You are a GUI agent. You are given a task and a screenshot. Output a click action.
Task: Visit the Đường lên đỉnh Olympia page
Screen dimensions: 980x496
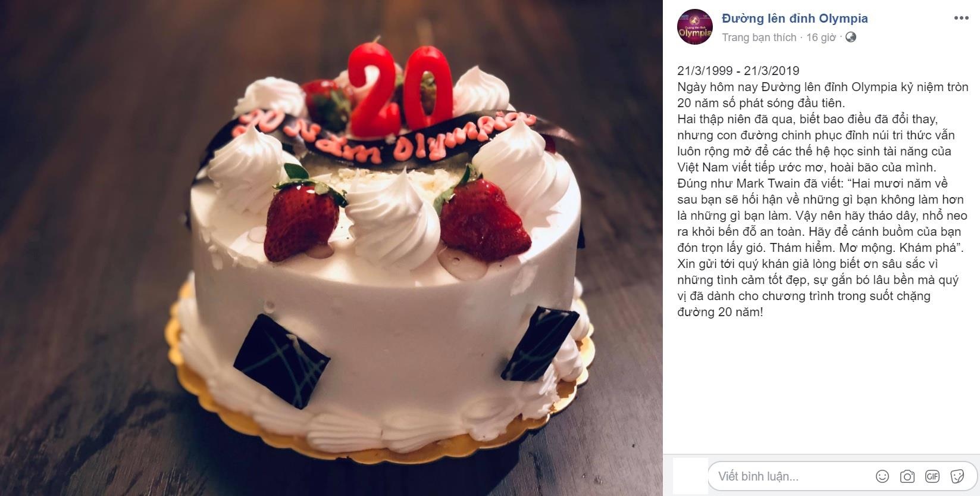795,18
